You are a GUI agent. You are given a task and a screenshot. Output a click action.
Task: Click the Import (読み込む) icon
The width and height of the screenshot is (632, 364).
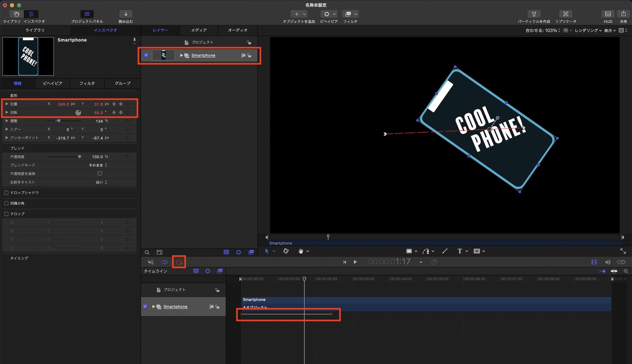click(x=126, y=14)
